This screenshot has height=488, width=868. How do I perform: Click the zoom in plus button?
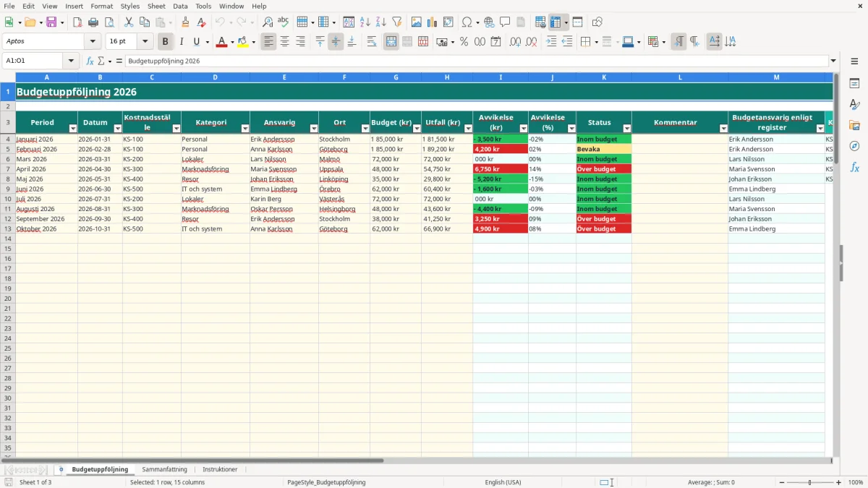839,482
